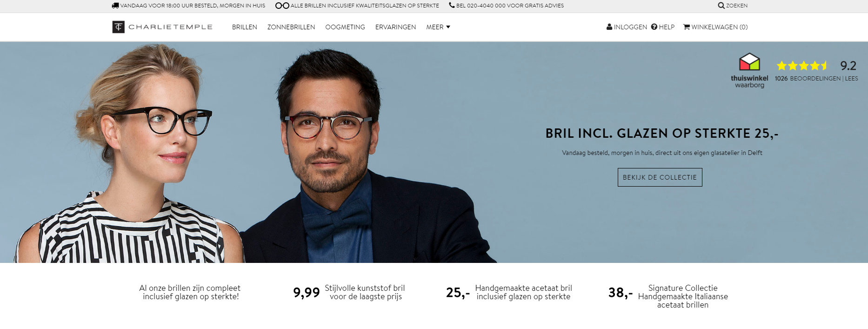
Task: Open the Brillen menu item
Action: click(x=245, y=27)
